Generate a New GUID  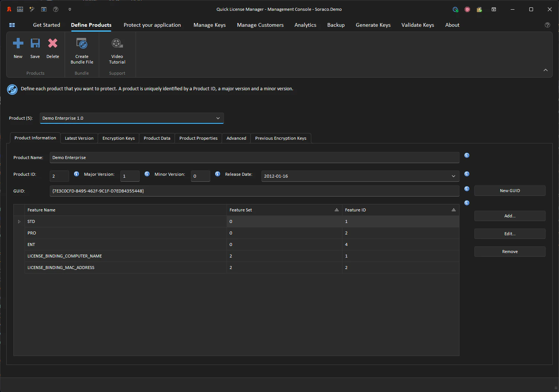[510, 190]
